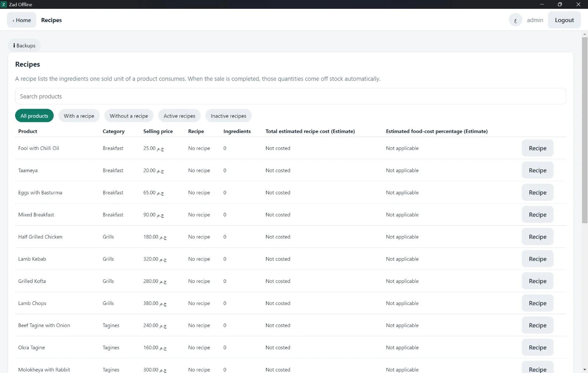Switch to Active recipes filter
Viewport: 588px width, 373px height.
(x=179, y=116)
